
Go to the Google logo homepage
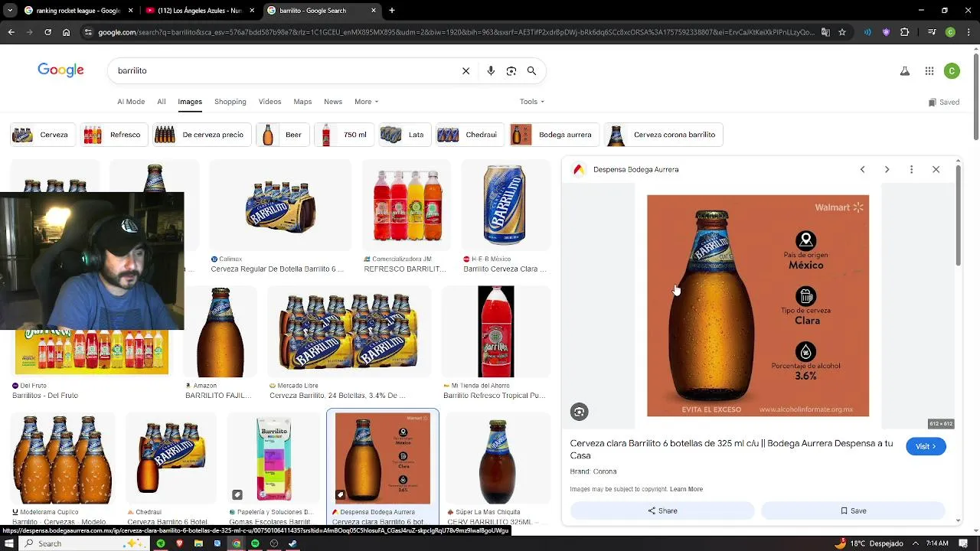60,70
